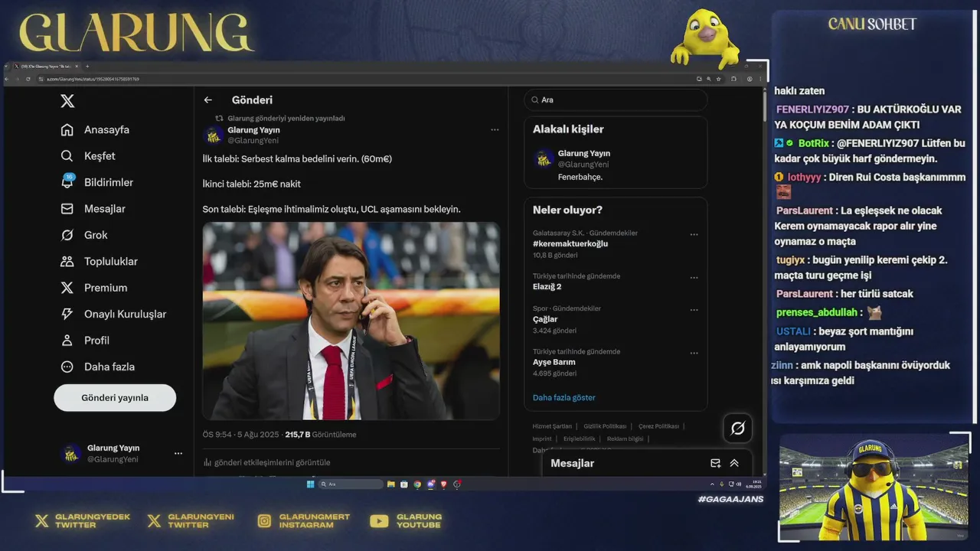The height and width of the screenshot is (551, 980).
Task: Open the floating Grok button
Action: coord(738,429)
